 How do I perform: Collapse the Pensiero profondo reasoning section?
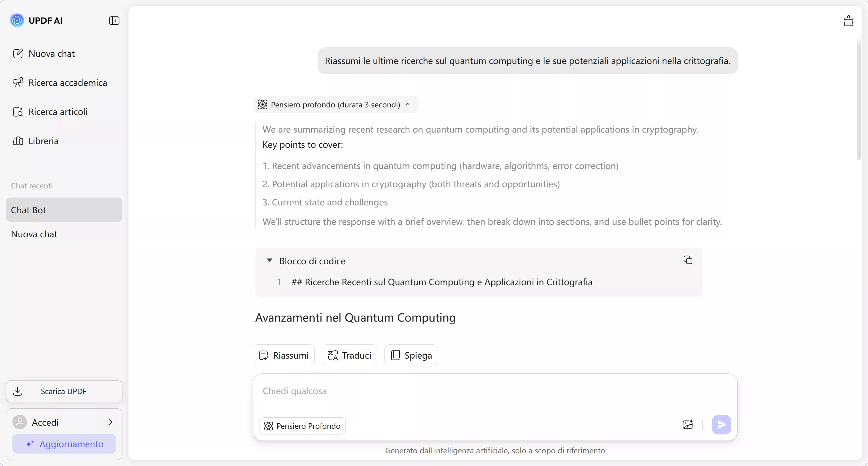point(408,105)
